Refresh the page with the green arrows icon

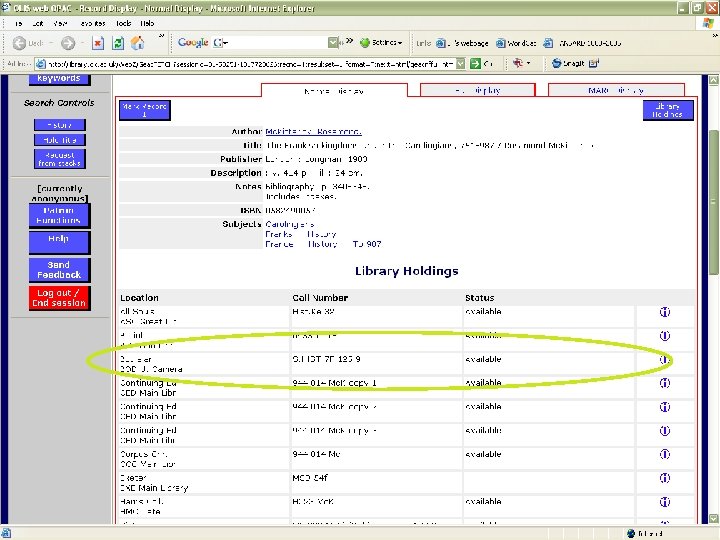[118, 43]
